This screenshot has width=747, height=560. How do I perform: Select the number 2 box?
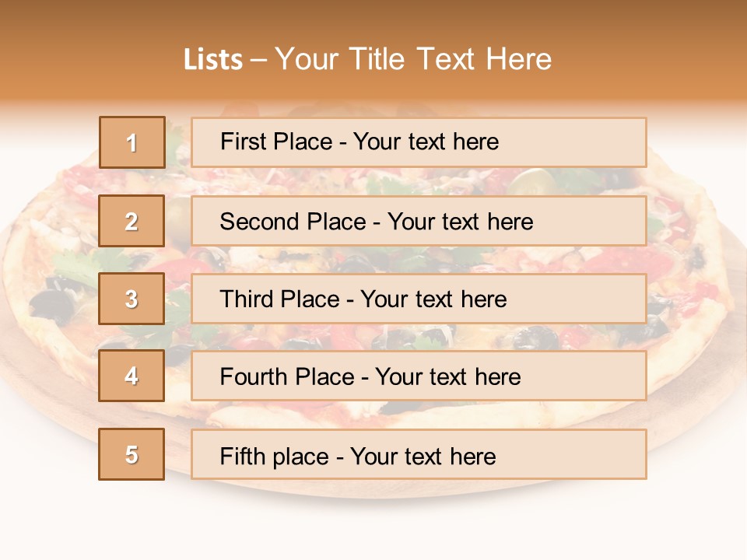132,221
